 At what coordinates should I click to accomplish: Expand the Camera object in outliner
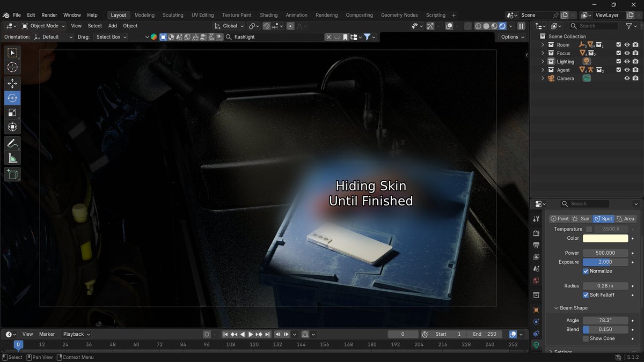(x=543, y=78)
